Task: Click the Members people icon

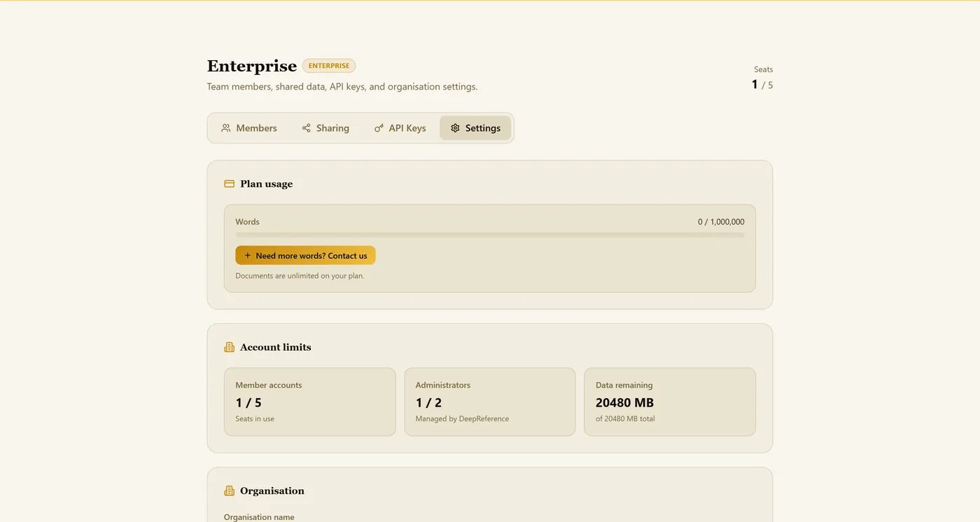Action: [226, 128]
